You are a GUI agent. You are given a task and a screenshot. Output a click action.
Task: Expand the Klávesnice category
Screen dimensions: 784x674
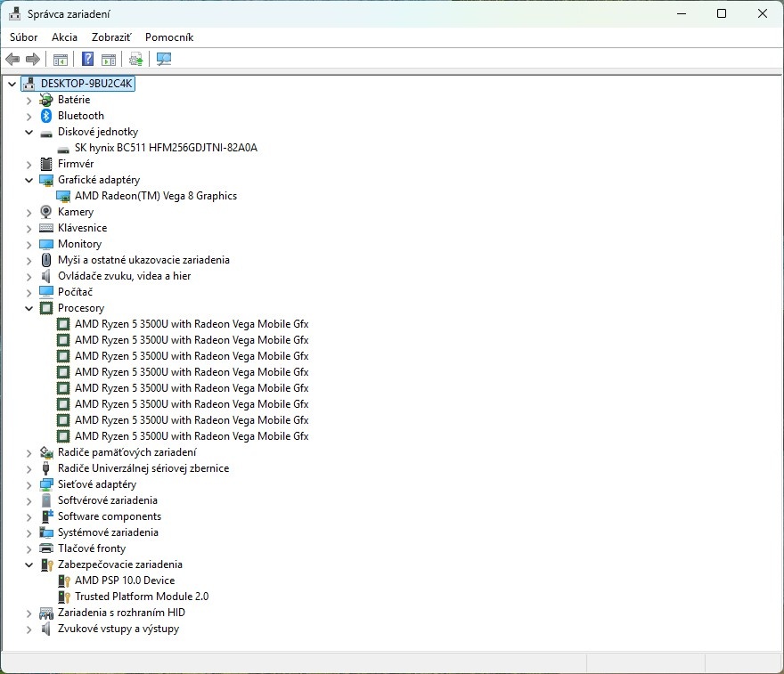point(29,228)
